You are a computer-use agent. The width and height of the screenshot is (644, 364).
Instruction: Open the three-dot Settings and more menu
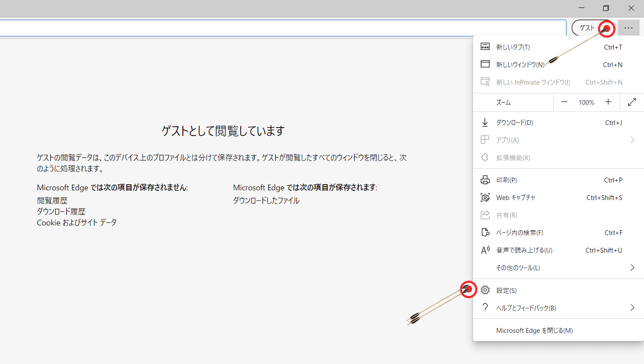pos(628,27)
